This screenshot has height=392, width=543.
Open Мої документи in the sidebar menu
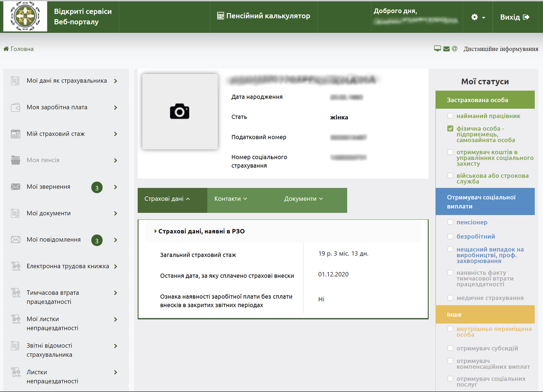pos(49,213)
